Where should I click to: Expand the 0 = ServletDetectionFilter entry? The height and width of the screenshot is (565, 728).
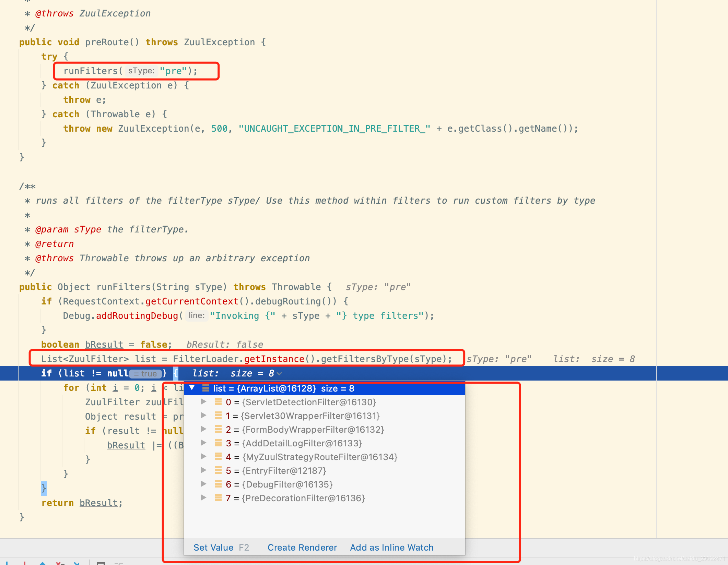pyautogui.click(x=203, y=401)
